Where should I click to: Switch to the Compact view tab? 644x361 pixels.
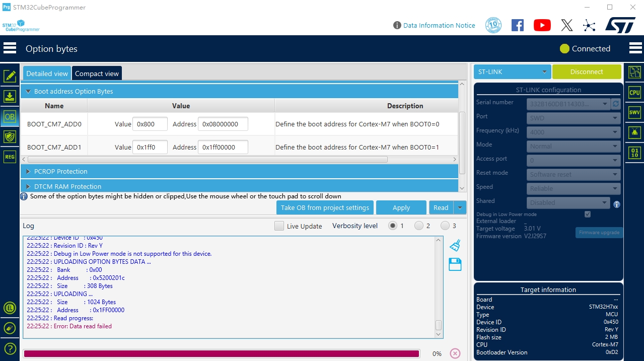[97, 74]
